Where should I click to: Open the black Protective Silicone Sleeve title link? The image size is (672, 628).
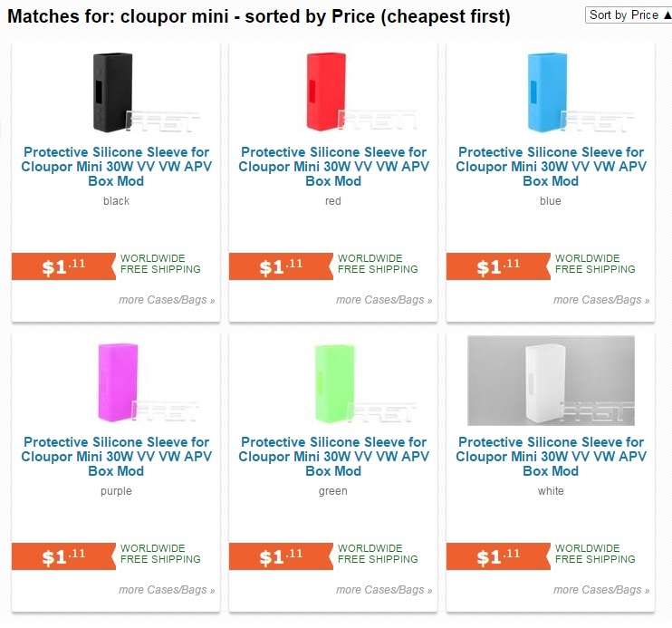(116, 167)
